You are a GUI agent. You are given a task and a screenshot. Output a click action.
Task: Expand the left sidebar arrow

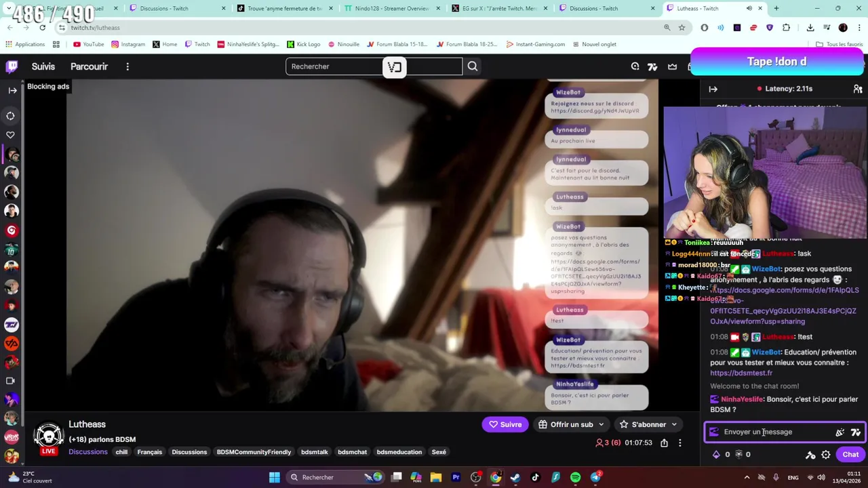click(x=12, y=90)
